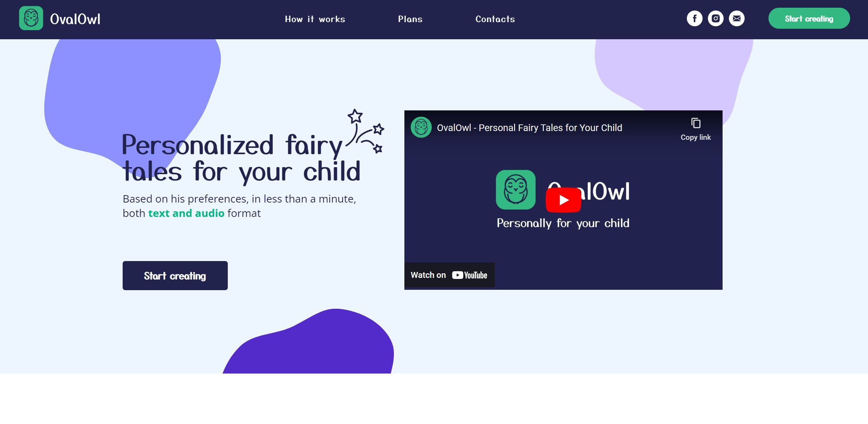Select the 'Plans' navigation tab

point(410,18)
